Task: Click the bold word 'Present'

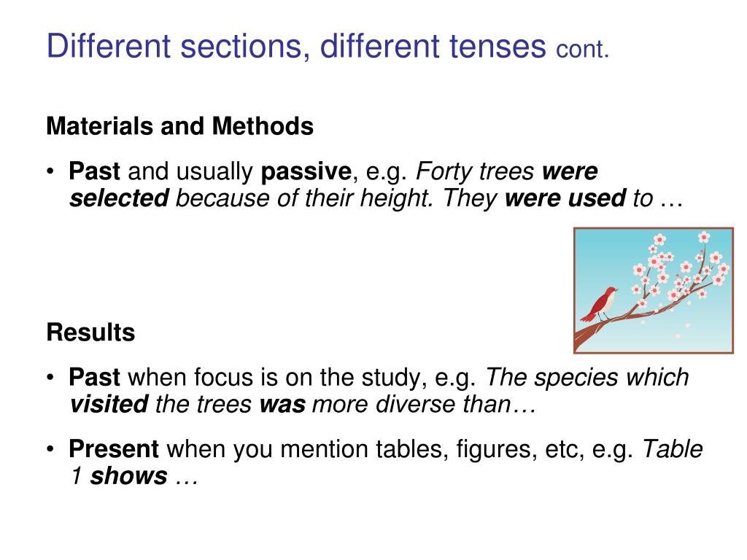Action: [113, 449]
